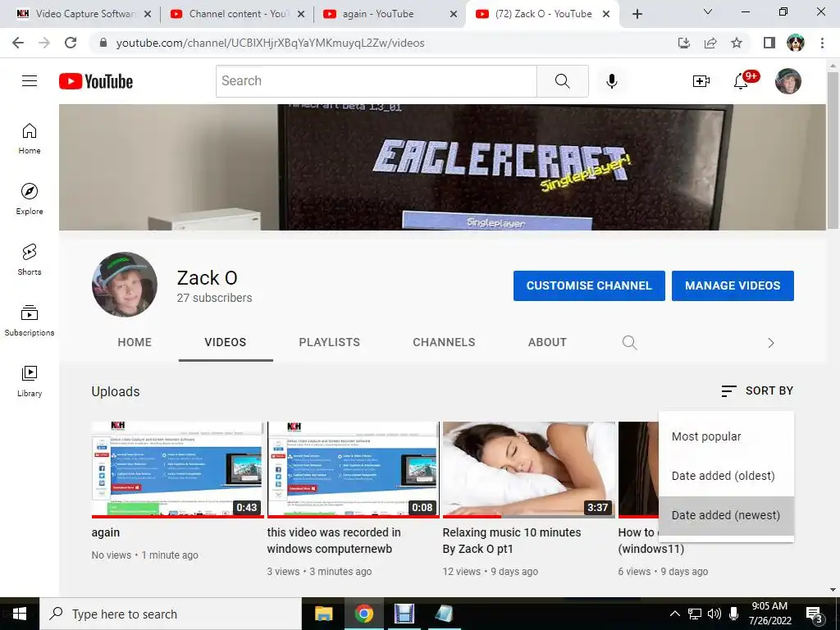This screenshot has width=840, height=630.
Task: Open the 0:08 video thumbnail
Action: pos(353,470)
